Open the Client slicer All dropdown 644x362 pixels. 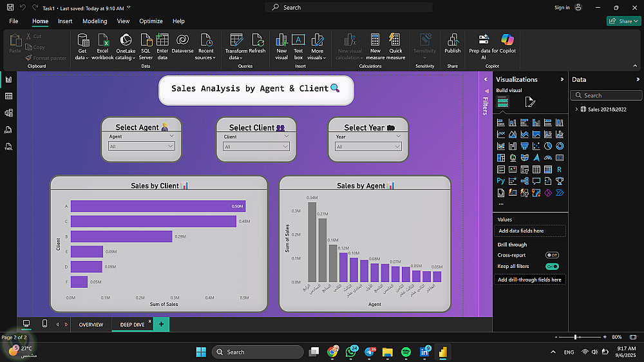pos(256,147)
